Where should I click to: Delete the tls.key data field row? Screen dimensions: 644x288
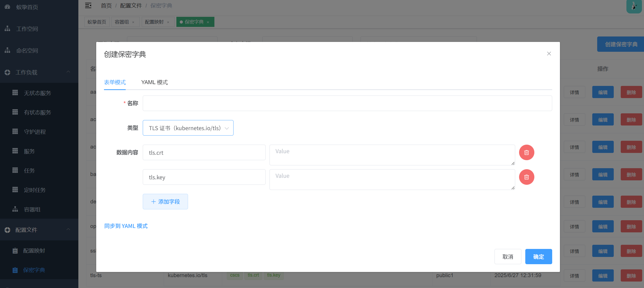coord(526,177)
